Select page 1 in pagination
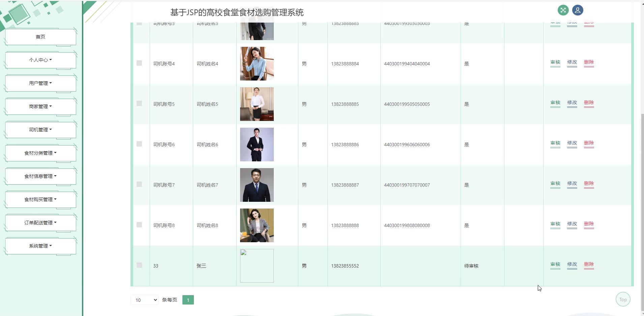This screenshot has height=316, width=644. (x=188, y=300)
